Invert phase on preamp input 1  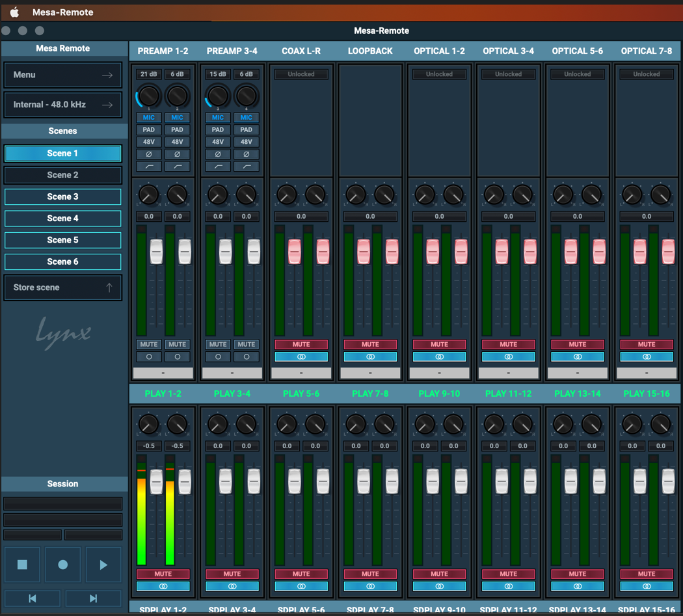[x=149, y=154]
